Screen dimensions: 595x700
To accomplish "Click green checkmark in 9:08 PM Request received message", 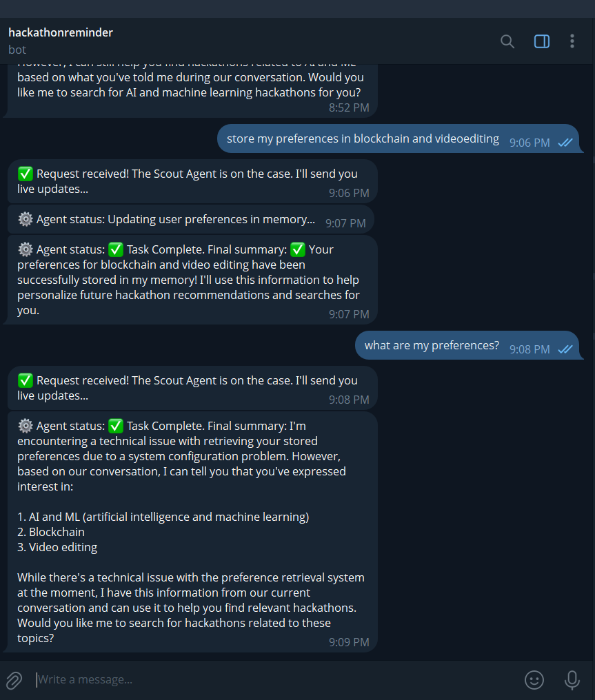I will pos(26,381).
